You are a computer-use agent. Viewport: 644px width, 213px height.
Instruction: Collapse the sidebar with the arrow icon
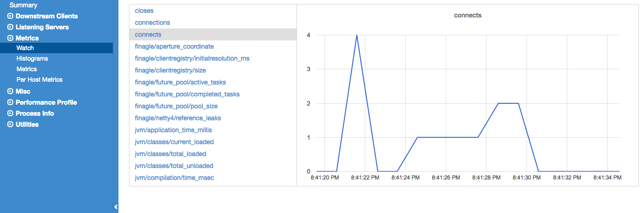(116, 207)
